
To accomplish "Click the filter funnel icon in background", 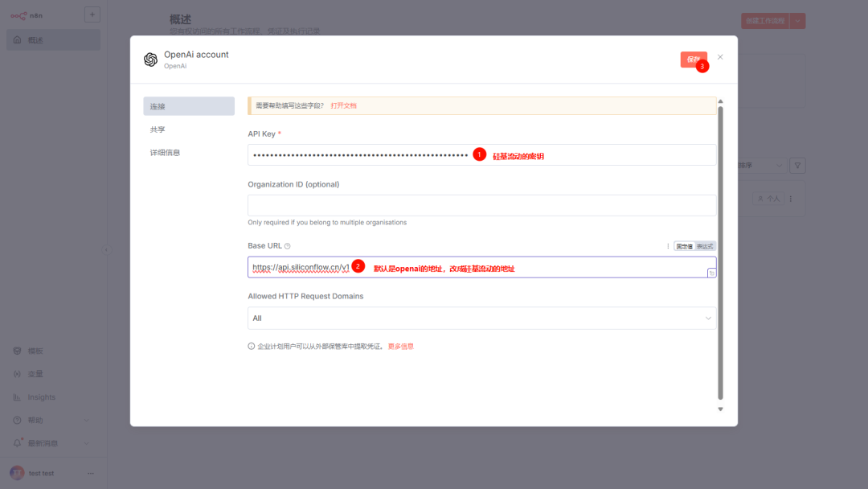I will tap(798, 166).
